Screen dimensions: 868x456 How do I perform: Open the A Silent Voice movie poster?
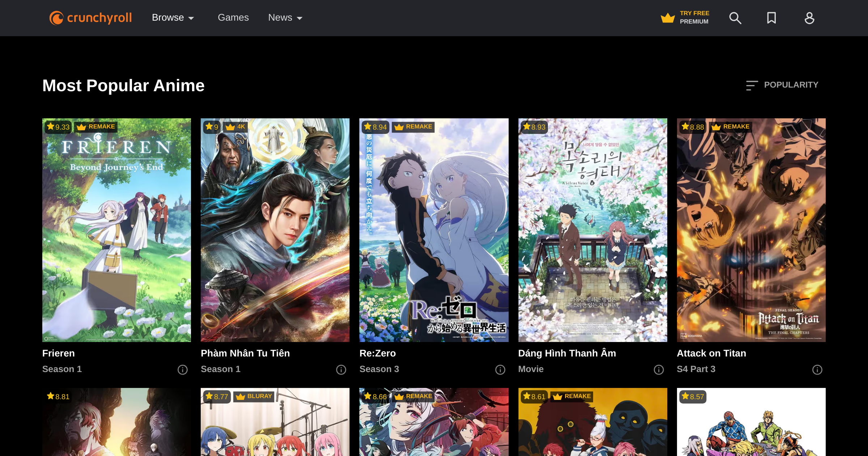click(593, 230)
